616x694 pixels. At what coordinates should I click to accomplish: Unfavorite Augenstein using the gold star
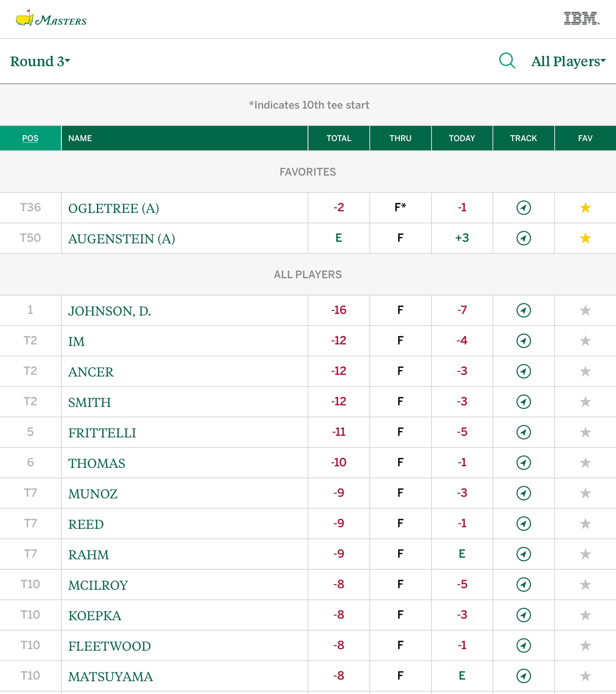coord(585,238)
